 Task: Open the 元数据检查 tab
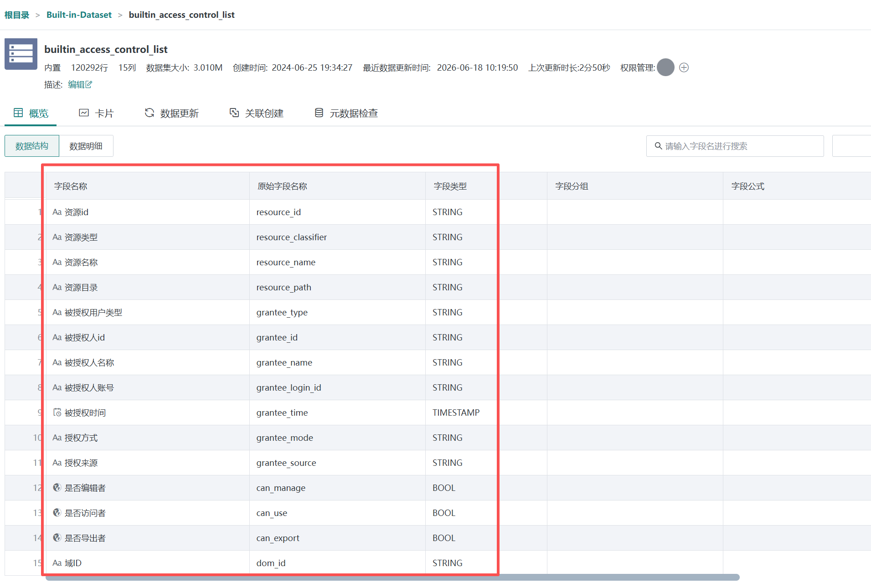(x=346, y=113)
